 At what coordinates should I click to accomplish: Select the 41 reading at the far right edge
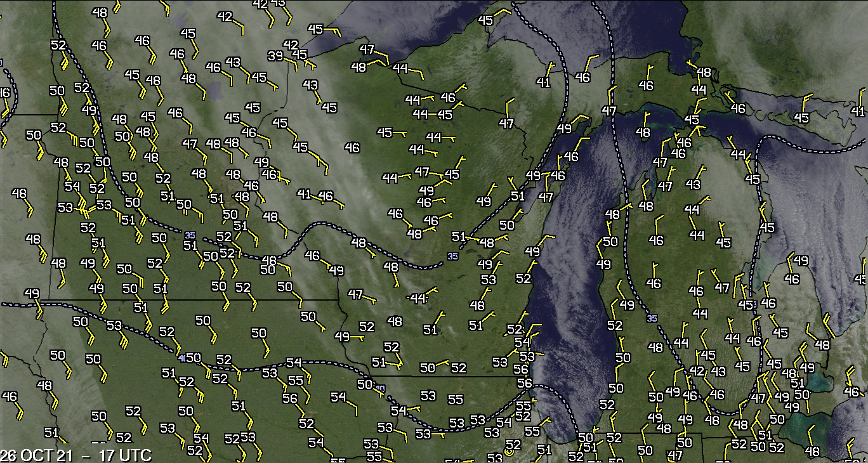858,112
